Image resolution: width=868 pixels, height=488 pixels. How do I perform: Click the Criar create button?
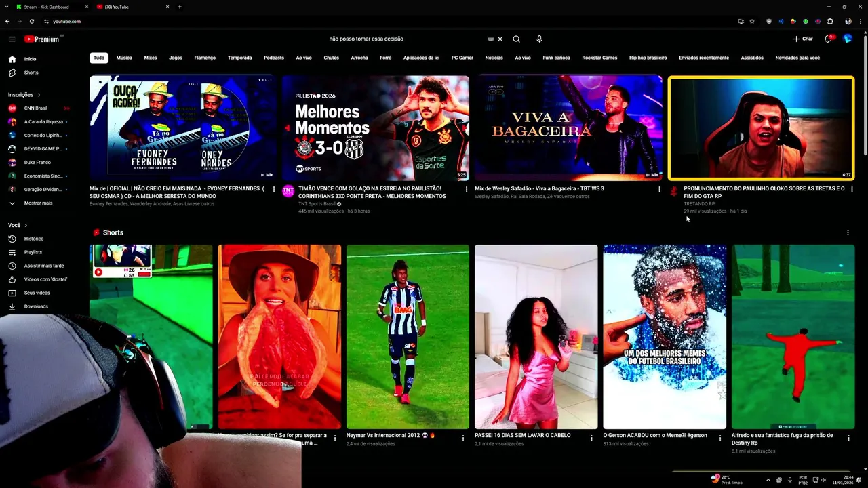click(803, 39)
